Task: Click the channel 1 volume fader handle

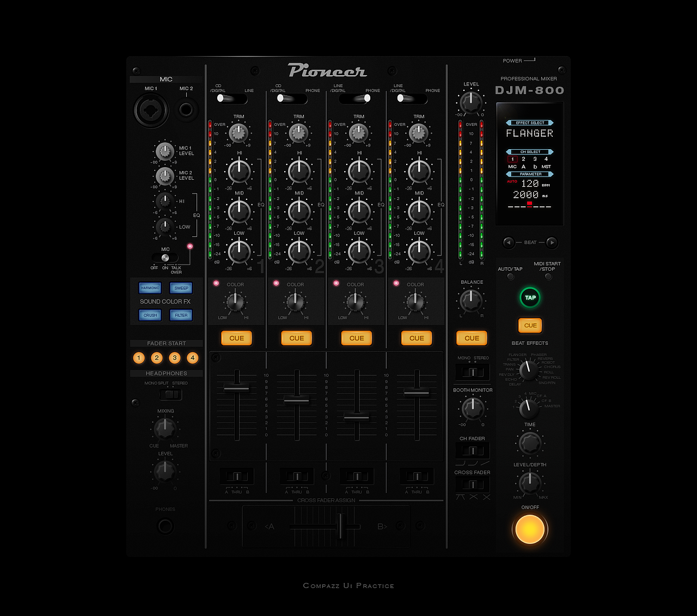Action: coord(237,388)
